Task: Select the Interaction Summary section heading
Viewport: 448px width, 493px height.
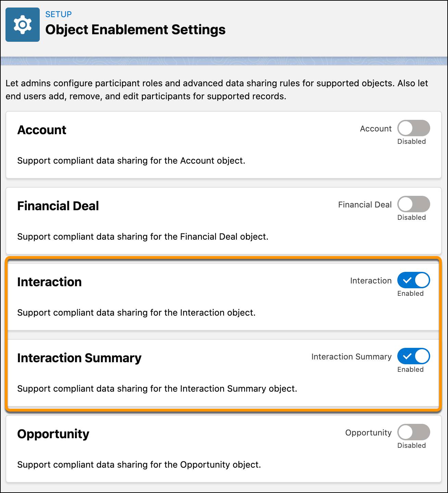Action: pos(79,358)
